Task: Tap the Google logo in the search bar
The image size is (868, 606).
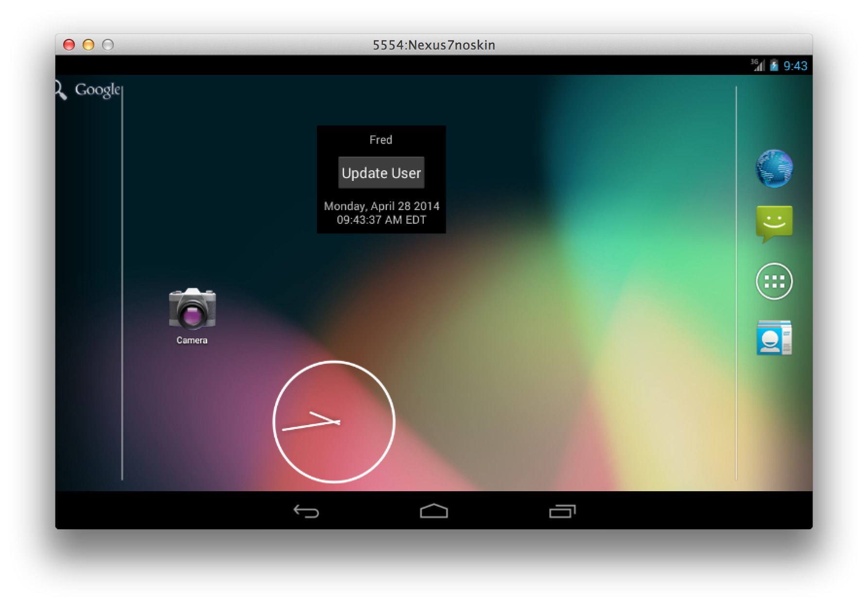Action: (96, 89)
